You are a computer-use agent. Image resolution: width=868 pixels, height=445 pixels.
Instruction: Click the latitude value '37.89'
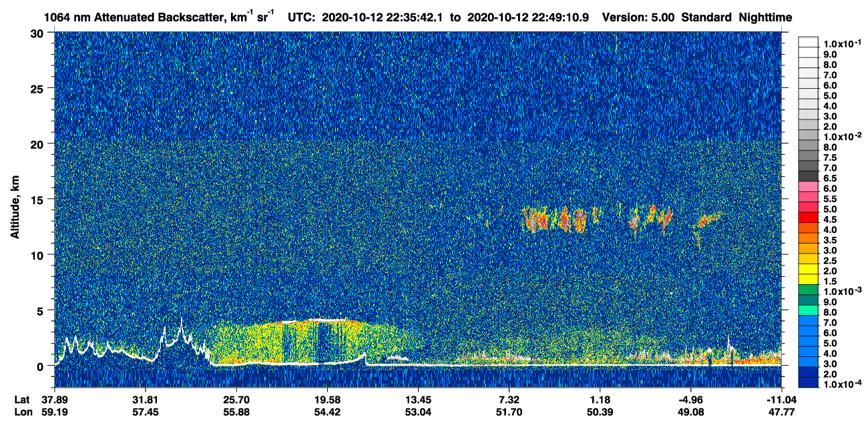tap(54, 400)
